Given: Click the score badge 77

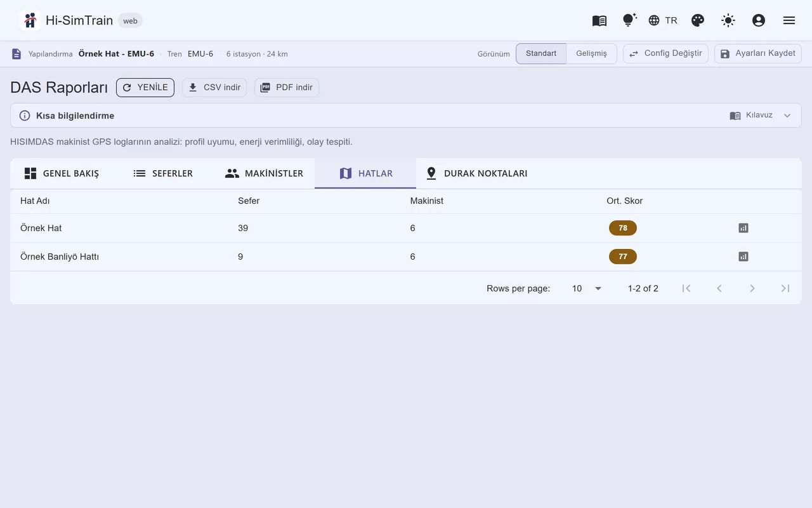Looking at the screenshot, I should coord(623,257).
